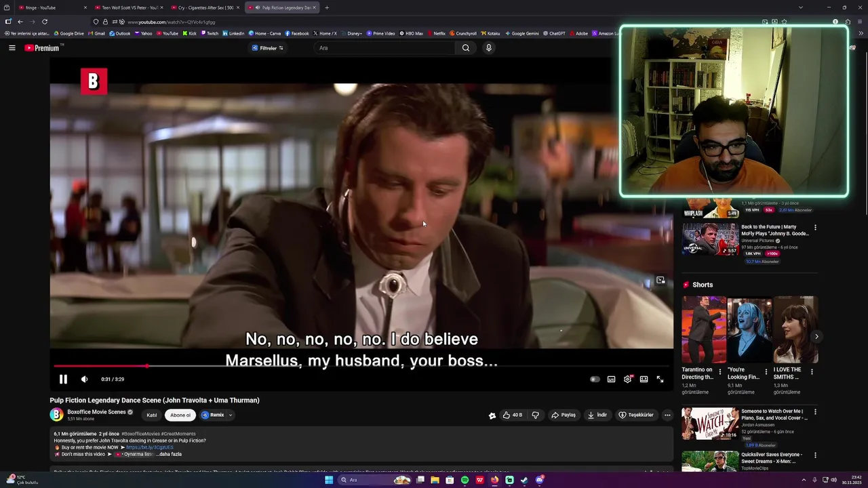This screenshot has height=488, width=868.
Task: Open Someone to Watch Over Me video
Action: [x=710, y=424]
